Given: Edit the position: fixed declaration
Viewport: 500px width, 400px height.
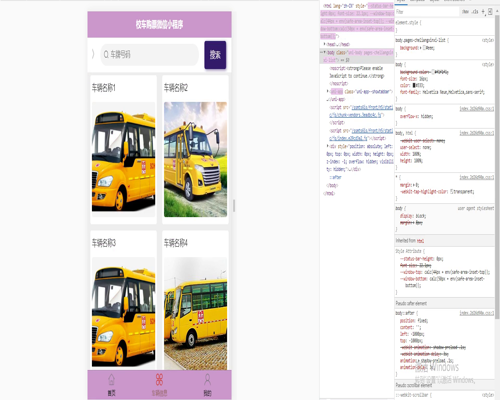Looking at the screenshot, I should point(414,321).
